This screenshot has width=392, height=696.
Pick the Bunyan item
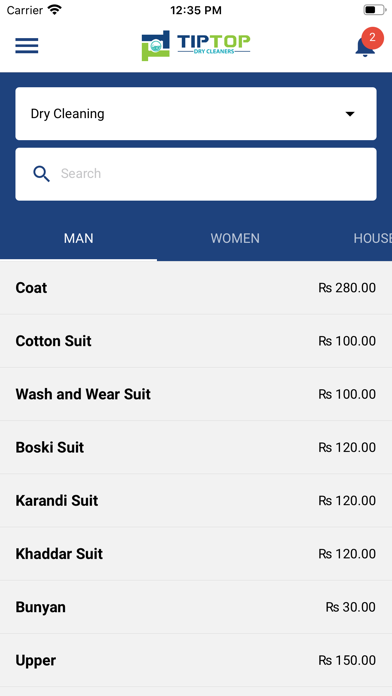pos(196,607)
